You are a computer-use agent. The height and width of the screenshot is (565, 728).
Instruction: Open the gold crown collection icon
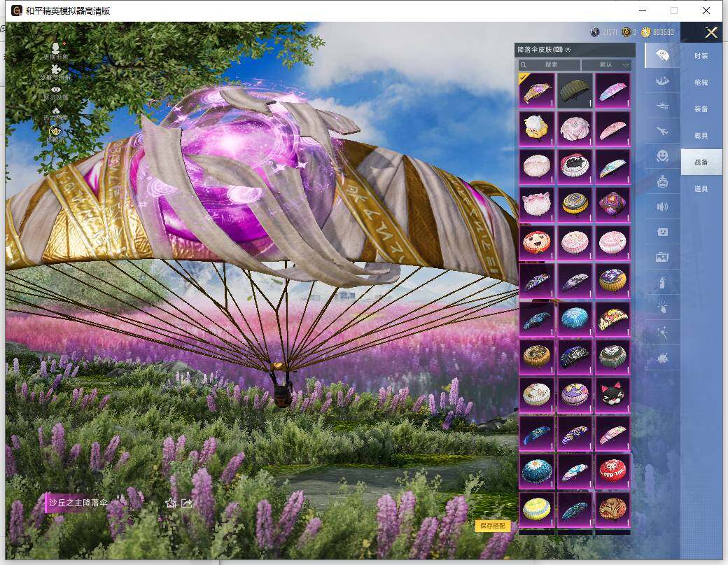point(55,133)
